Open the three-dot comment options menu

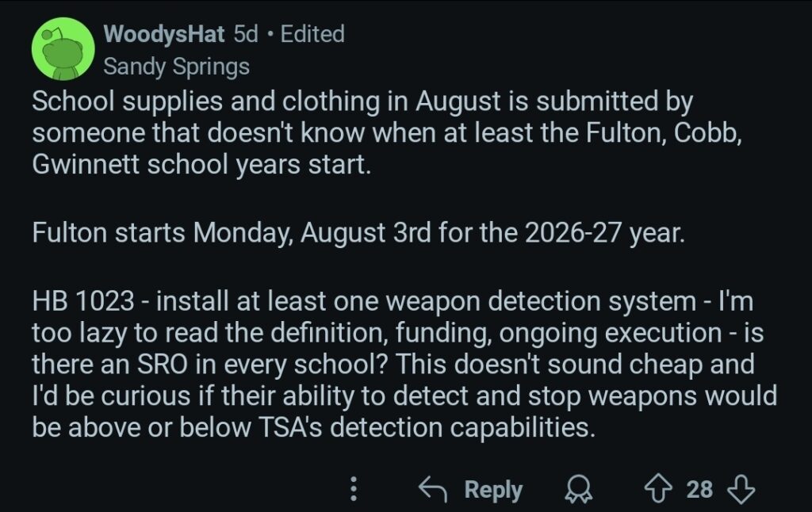click(x=354, y=489)
